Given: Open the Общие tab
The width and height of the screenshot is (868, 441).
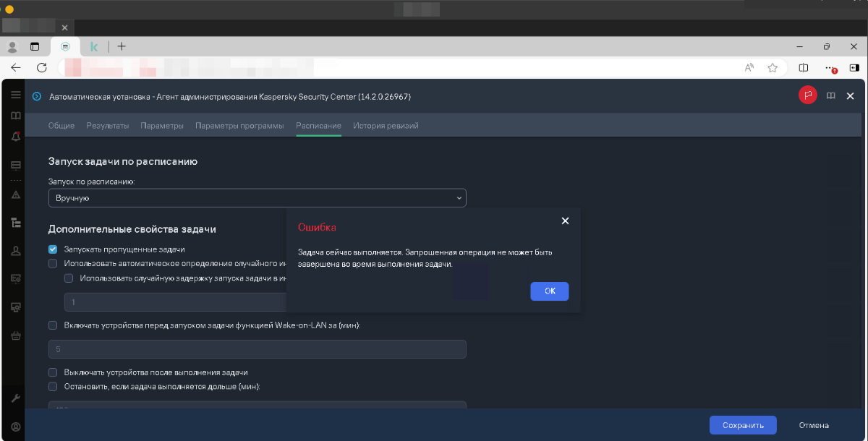Looking at the screenshot, I should 61,126.
